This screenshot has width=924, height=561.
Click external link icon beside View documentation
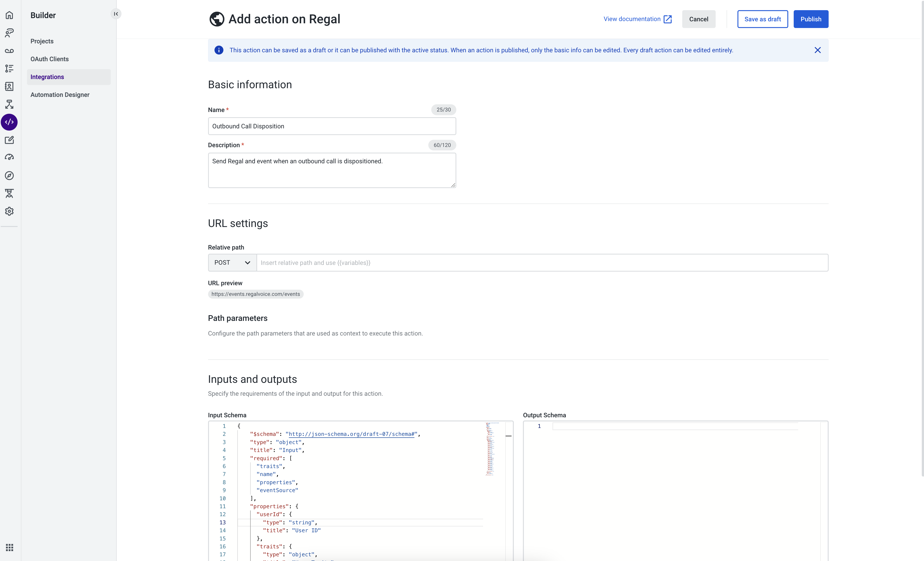tap(668, 19)
